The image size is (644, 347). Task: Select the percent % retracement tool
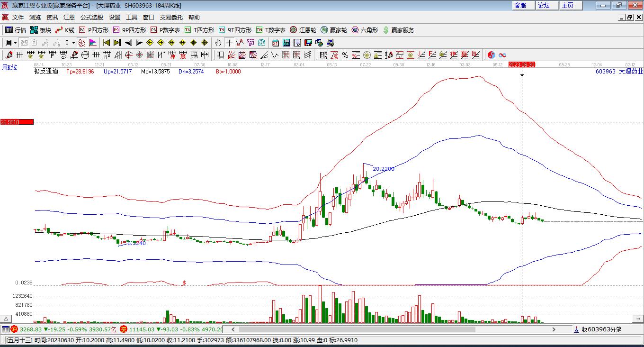click(x=345, y=55)
